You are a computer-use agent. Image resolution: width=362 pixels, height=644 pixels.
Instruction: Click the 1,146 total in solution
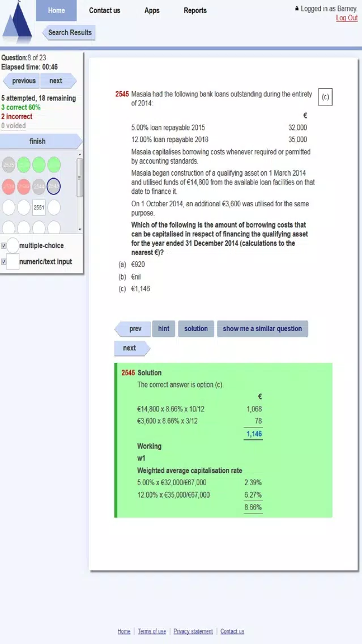254,434
